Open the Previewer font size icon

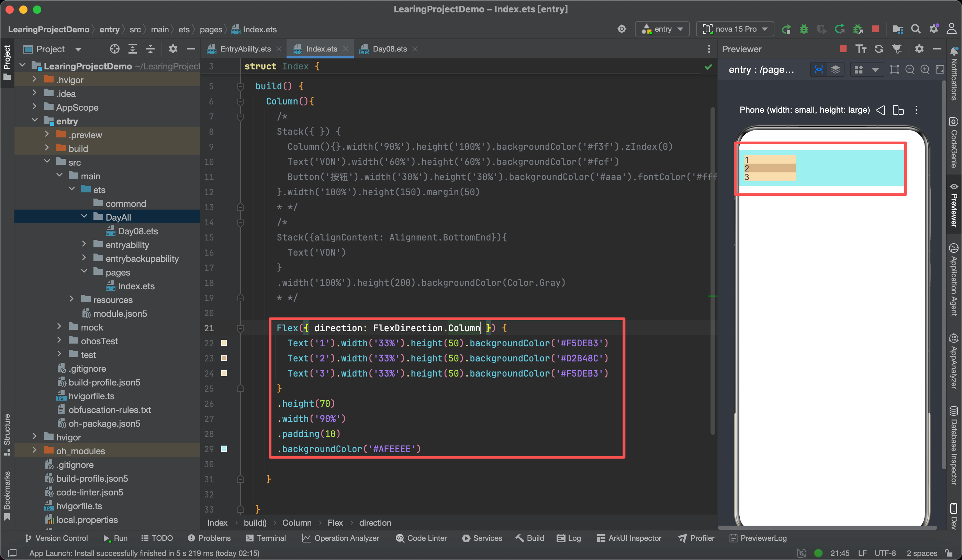click(861, 49)
